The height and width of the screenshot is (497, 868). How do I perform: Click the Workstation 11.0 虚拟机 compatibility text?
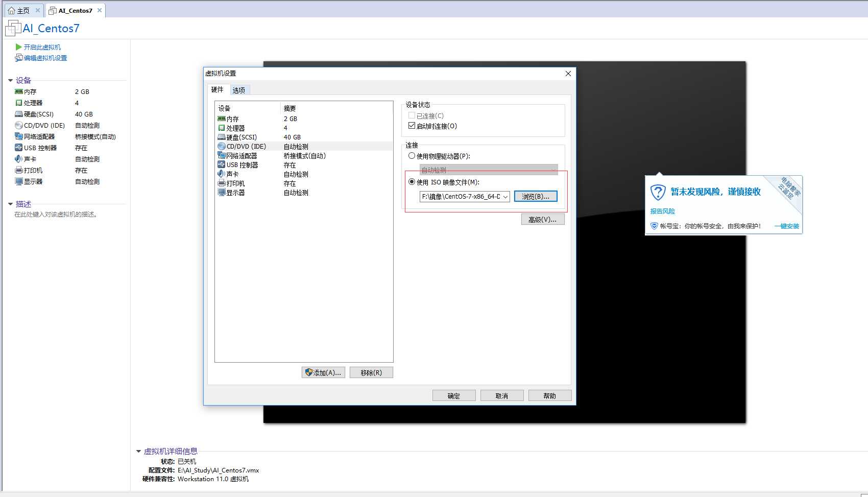[x=213, y=479]
